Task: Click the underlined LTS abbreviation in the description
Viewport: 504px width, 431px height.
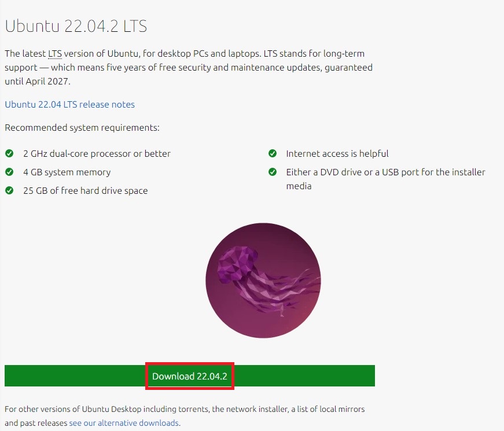Action: pyautogui.click(x=55, y=54)
